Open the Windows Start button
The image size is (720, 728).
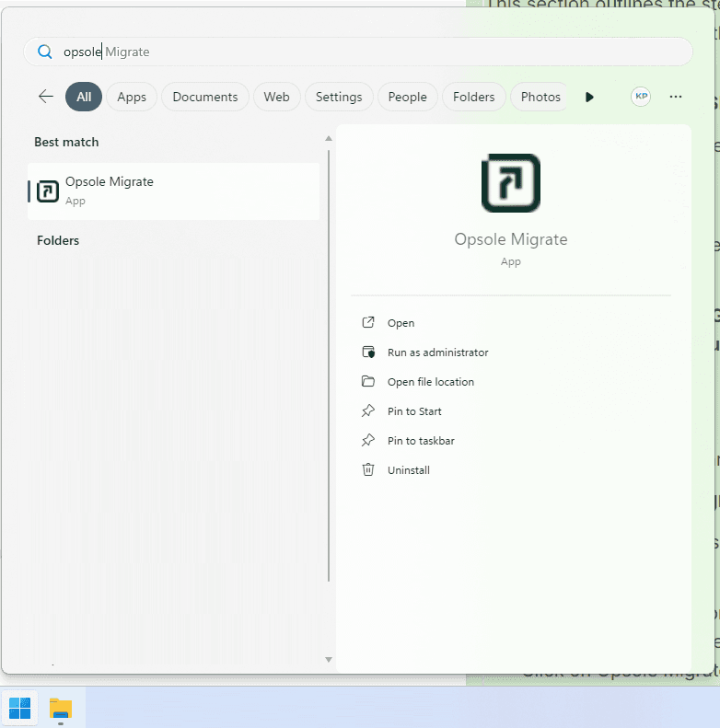[x=19, y=709]
